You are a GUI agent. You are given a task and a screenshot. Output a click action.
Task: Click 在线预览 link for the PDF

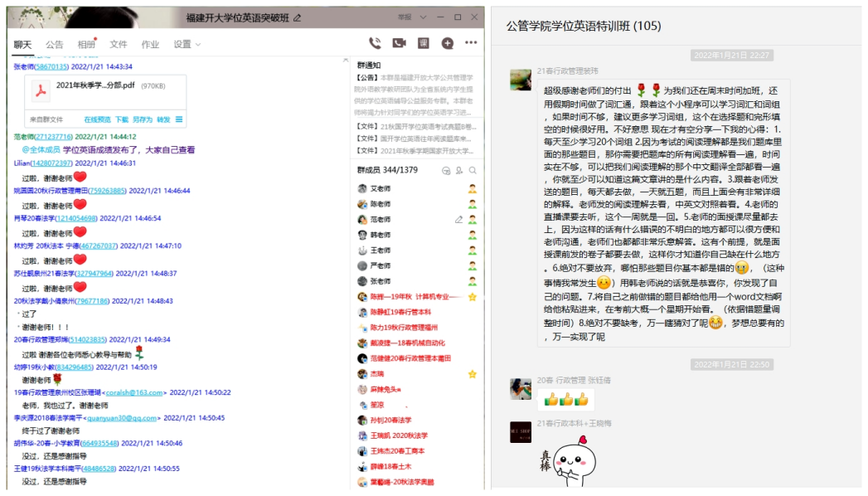[97, 119]
